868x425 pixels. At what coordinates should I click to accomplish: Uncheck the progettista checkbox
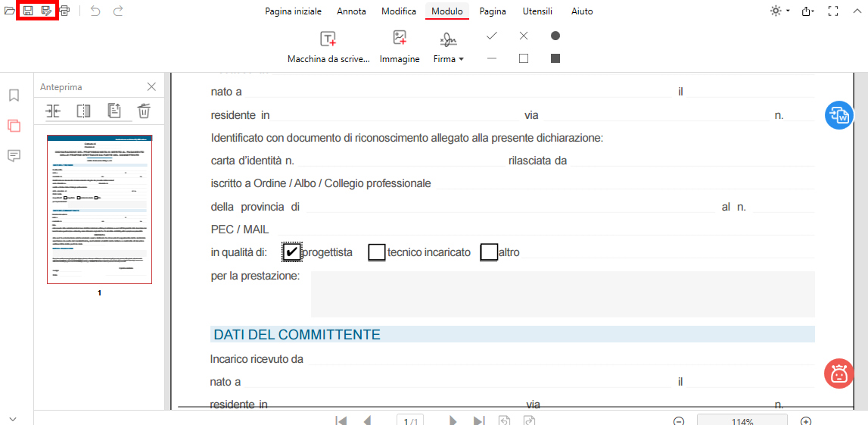292,252
